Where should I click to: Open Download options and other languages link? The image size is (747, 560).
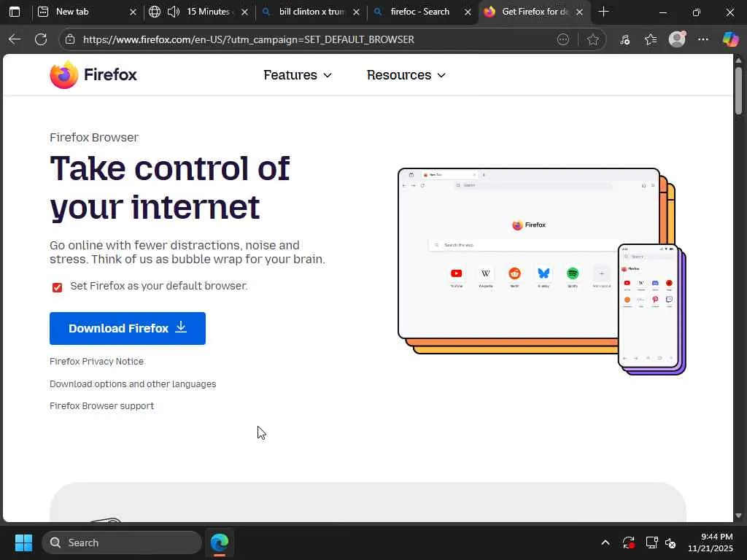click(133, 384)
